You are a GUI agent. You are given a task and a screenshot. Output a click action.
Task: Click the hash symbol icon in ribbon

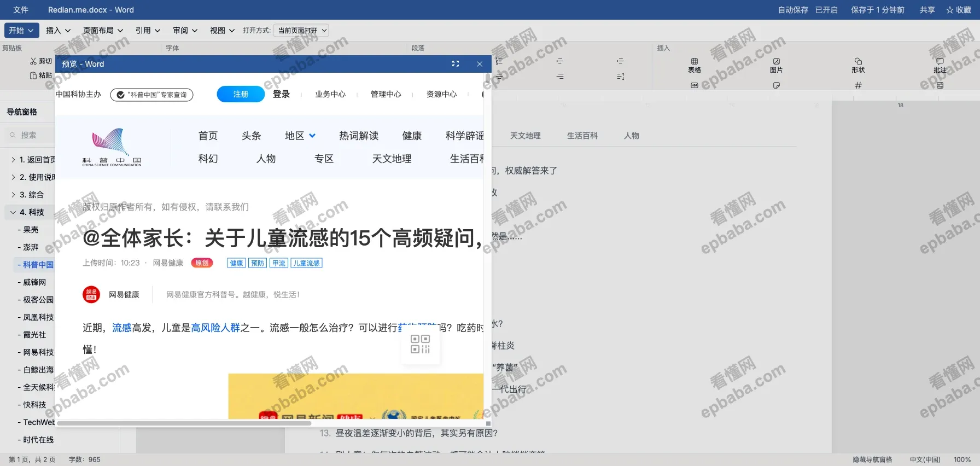coord(858,85)
